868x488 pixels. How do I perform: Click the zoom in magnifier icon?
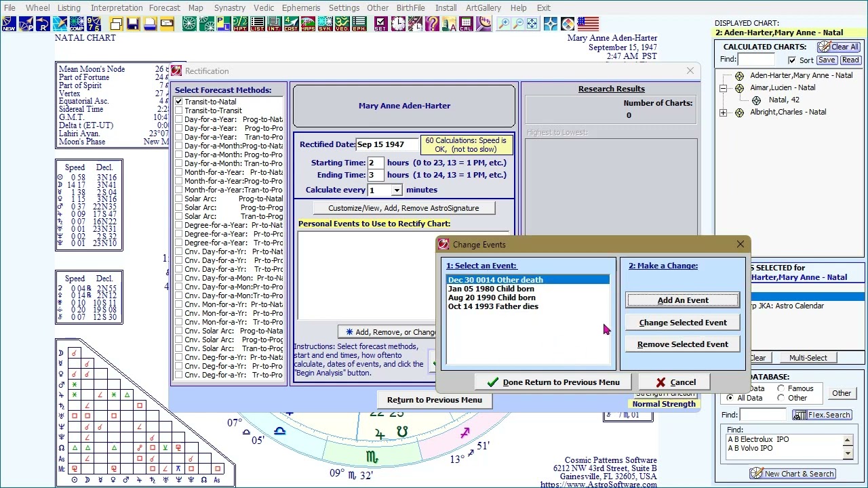[505, 24]
